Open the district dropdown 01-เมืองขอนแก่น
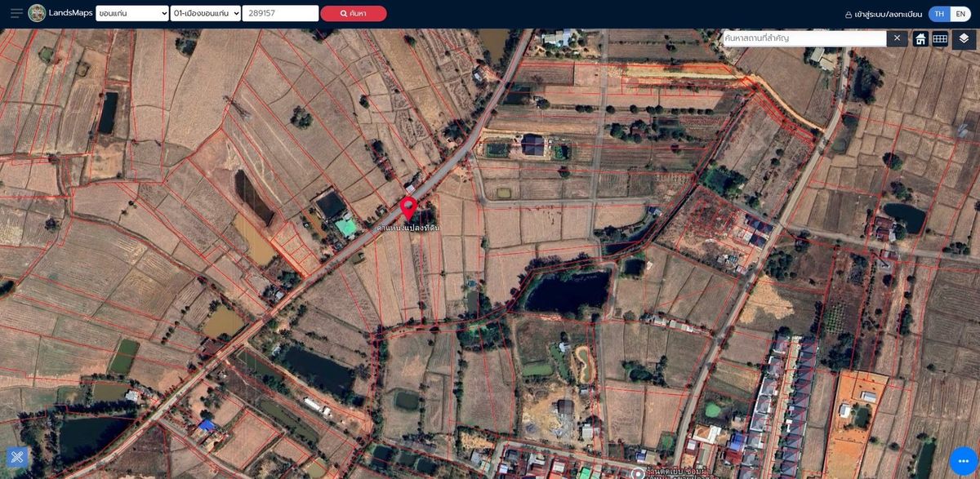This screenshot has height=479, width=980. tap(206, 13)
